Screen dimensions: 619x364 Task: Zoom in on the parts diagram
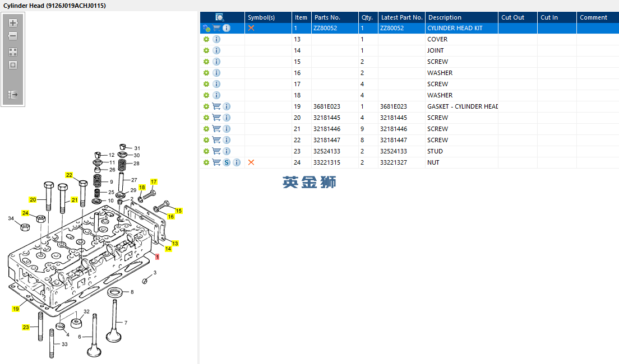click(13, 23)
